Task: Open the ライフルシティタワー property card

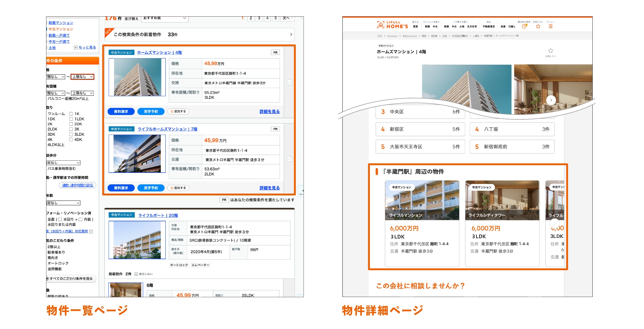Action: [x=502, y=223]
